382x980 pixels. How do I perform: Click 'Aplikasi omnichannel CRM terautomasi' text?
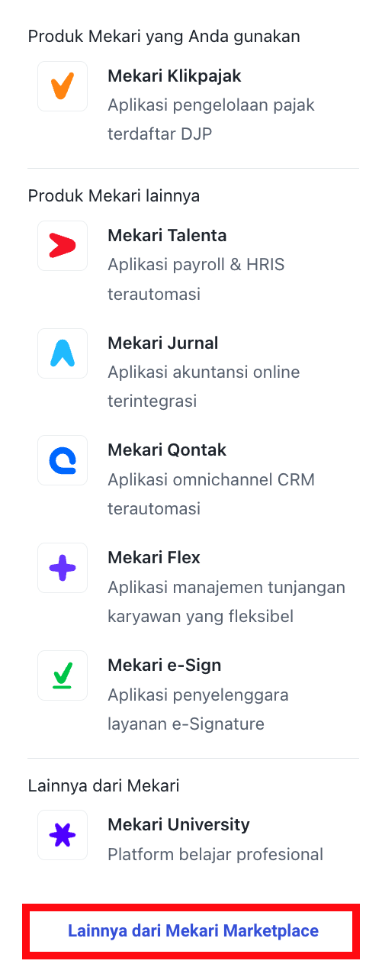pos(211,495)
